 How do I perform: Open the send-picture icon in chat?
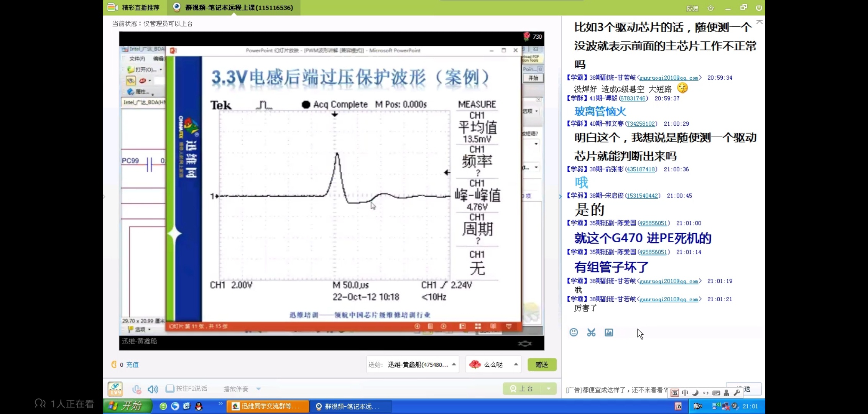click(x=609, y=332)
